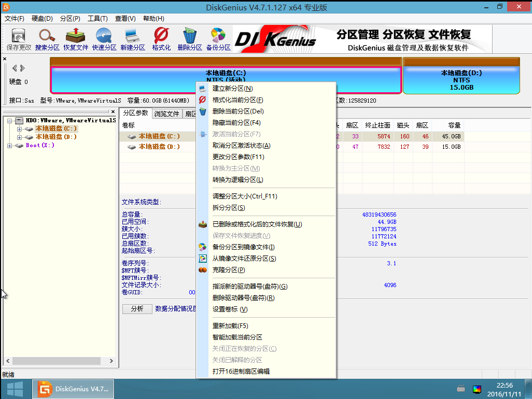Click the context menu 建立新分区 icon
This screenshot has height=399, width=532.
(203, 89)
